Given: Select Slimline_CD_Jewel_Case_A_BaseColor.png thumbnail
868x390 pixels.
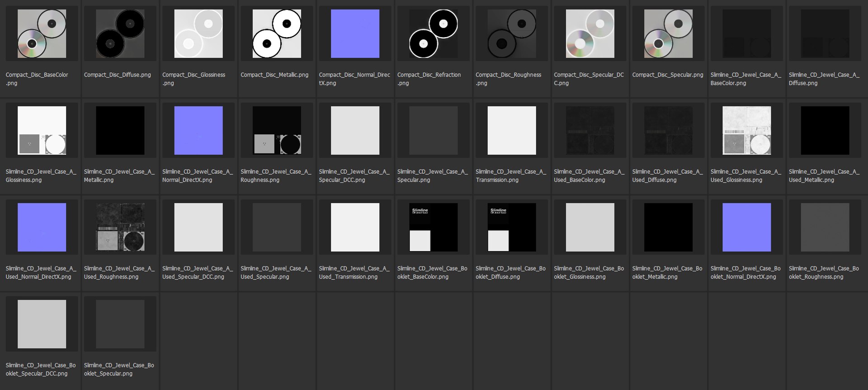Looking at the screenshot, I should 747,33.
